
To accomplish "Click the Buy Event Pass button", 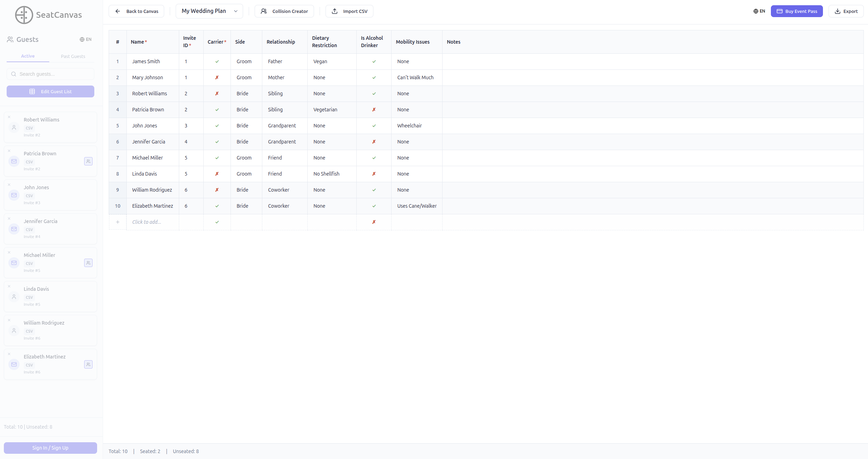I will point(796,11).
